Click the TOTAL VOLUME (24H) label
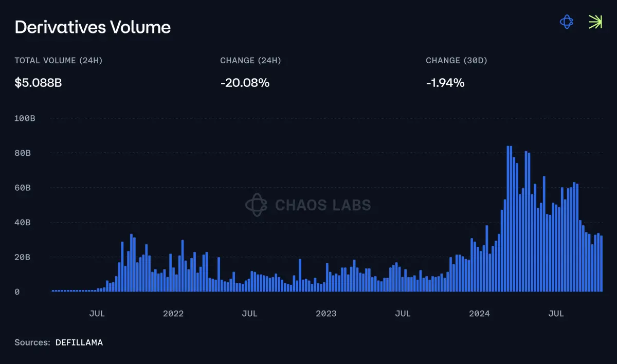617x364 pixels. click(x=59, y=61)
